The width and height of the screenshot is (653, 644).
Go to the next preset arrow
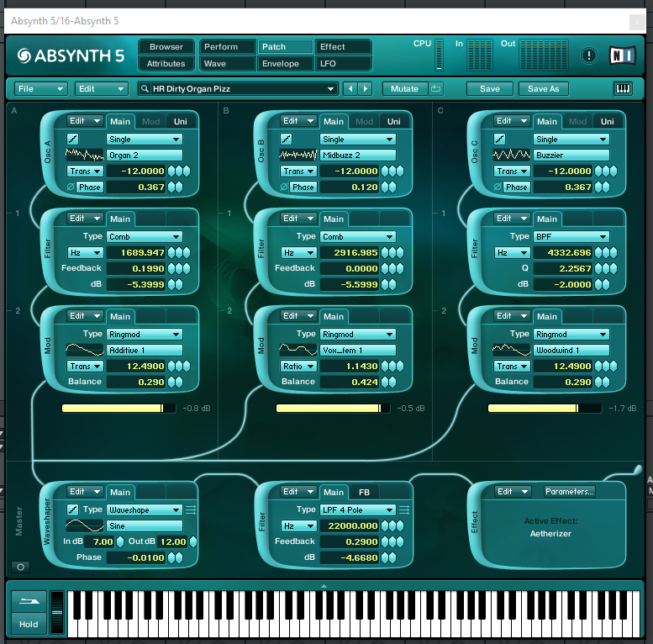(366, 89)
